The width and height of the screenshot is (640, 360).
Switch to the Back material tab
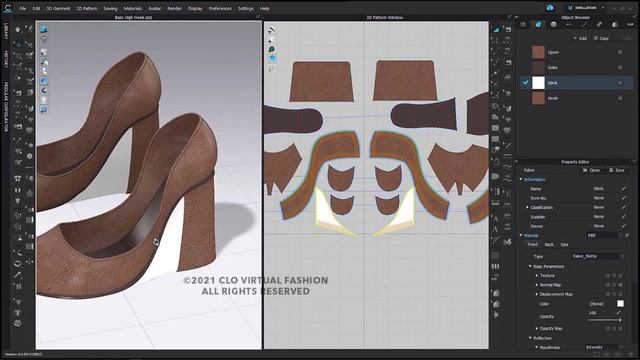(549, 244)
